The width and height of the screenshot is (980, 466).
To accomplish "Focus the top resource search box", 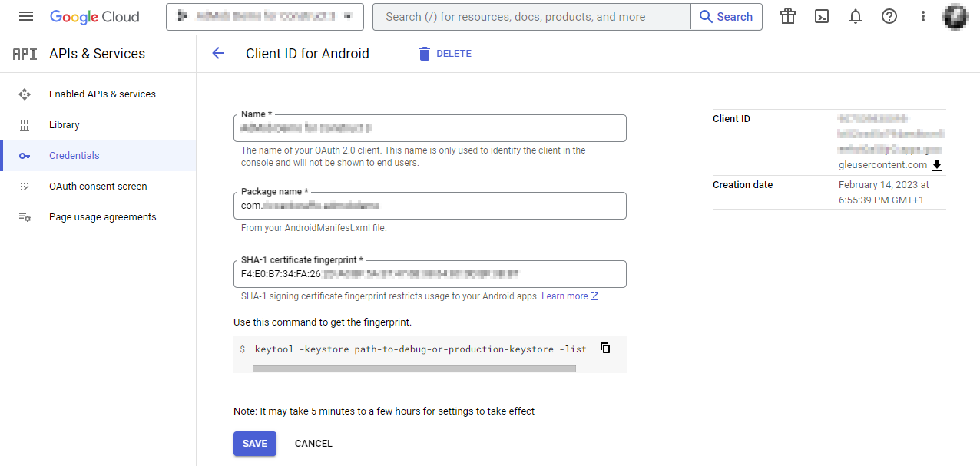I will point(531,17).
